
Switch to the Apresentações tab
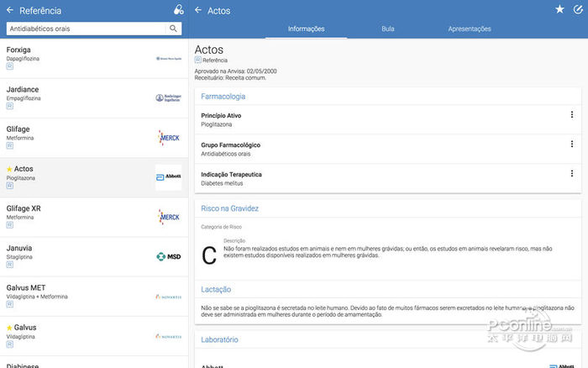(x=470, y=29)
